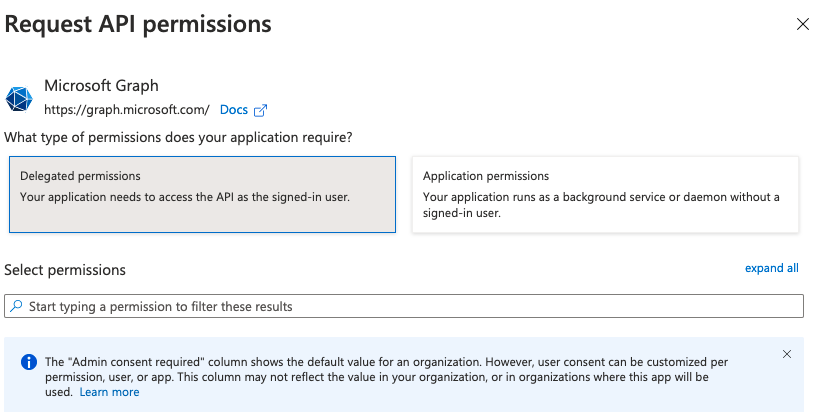This screenshot has width=824, height=412.
Task: Click the Request API permissions heading
Action: tap(138, 24)
